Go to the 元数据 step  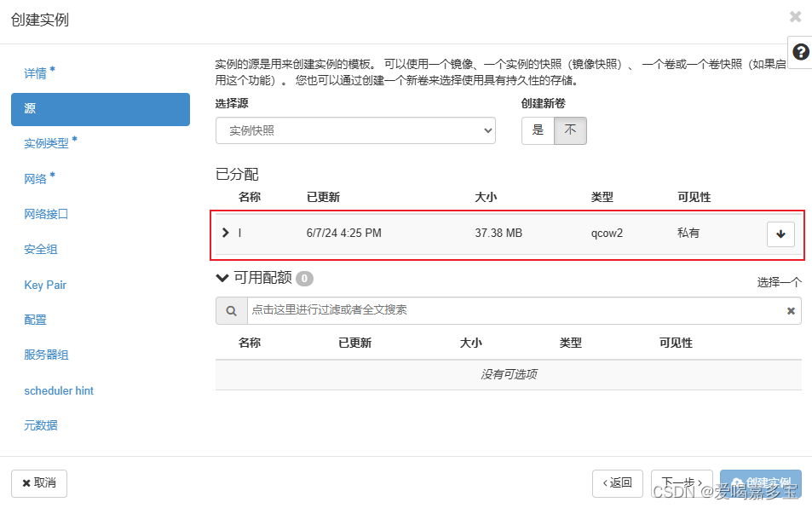(x=40, y=425)
